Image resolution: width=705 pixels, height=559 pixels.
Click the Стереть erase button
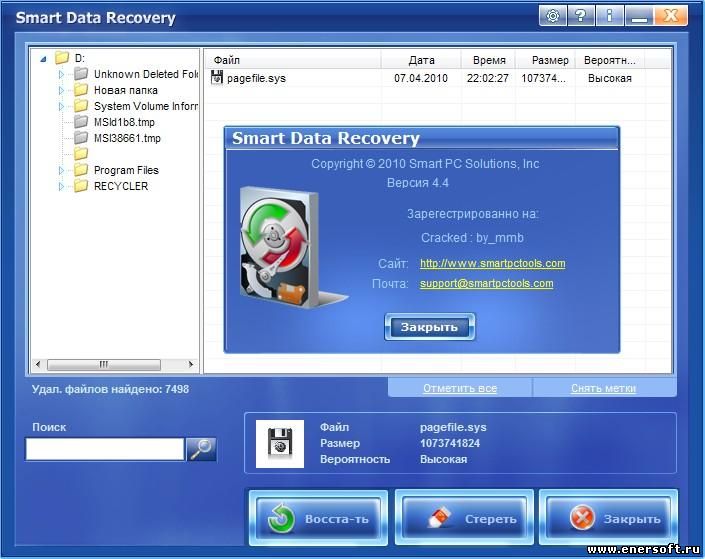(464, 518)
